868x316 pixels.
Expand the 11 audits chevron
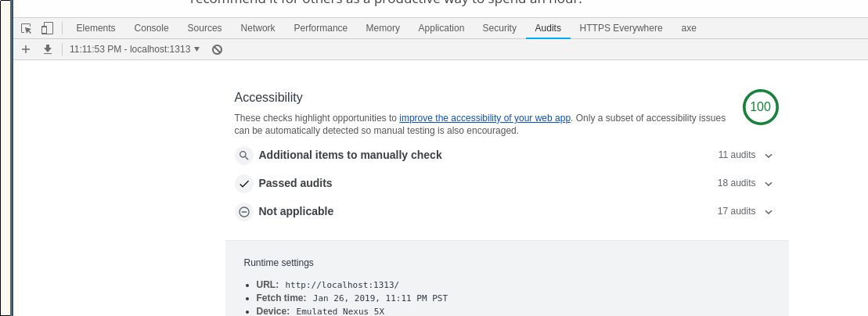pos(769,156)
